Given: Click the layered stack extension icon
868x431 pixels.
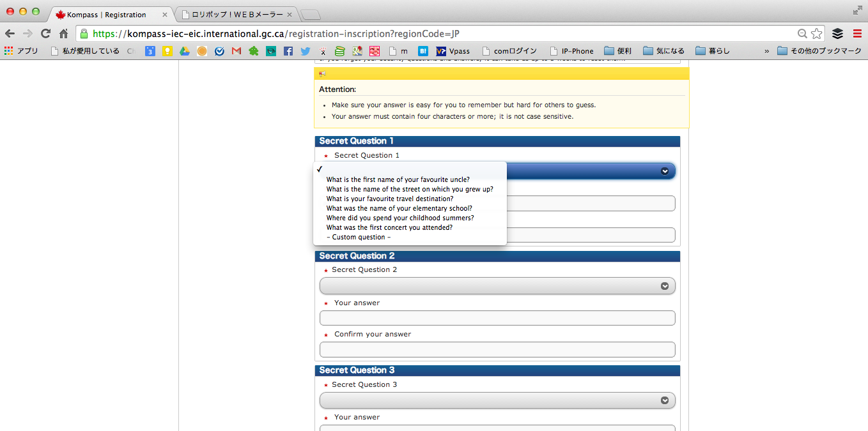Looking at the screenshot, I should pyautogui.click(x=837, y=34).
